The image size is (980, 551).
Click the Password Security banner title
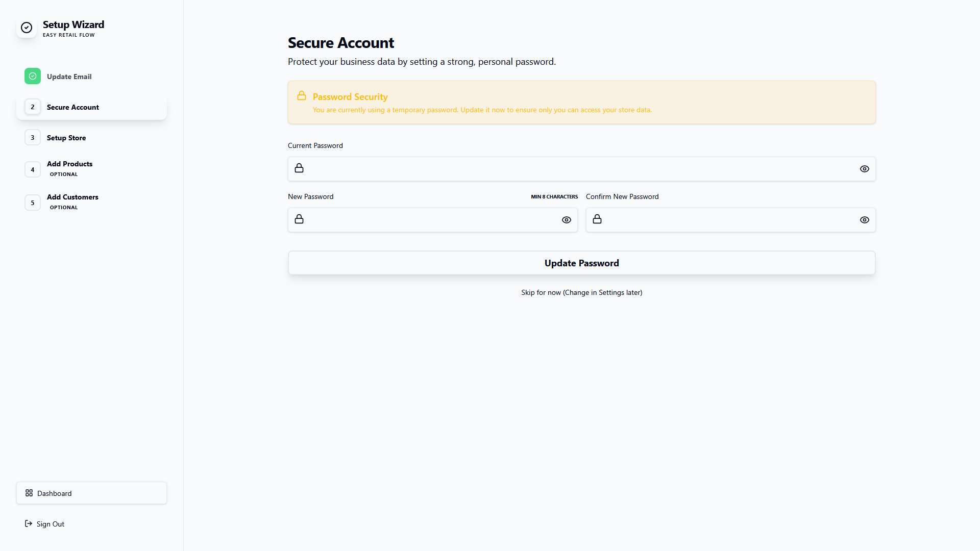pos(350,97)
